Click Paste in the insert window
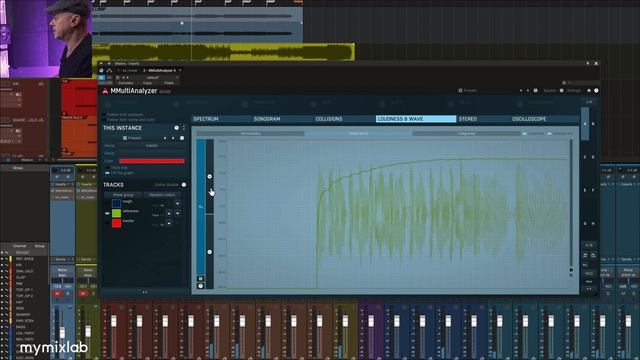 coord(169,83)
